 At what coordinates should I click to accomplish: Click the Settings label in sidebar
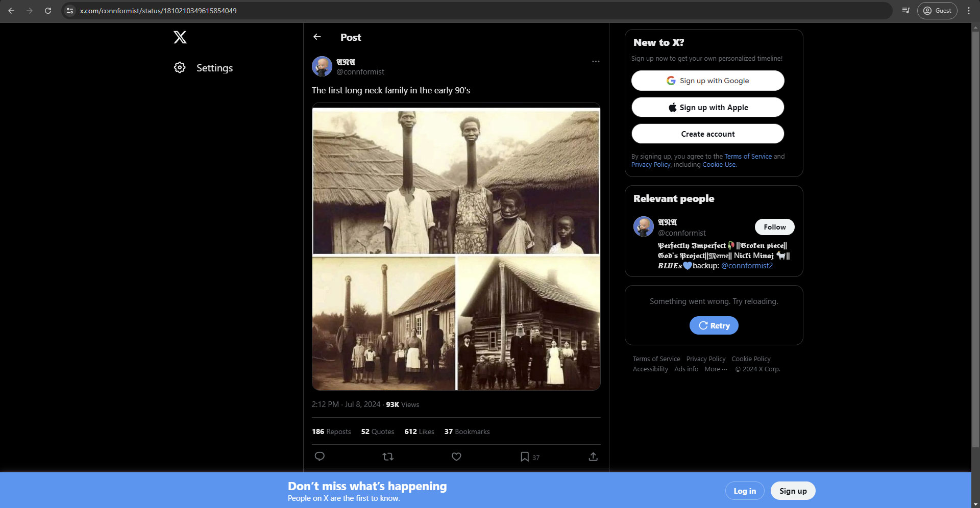coord(214,68)
